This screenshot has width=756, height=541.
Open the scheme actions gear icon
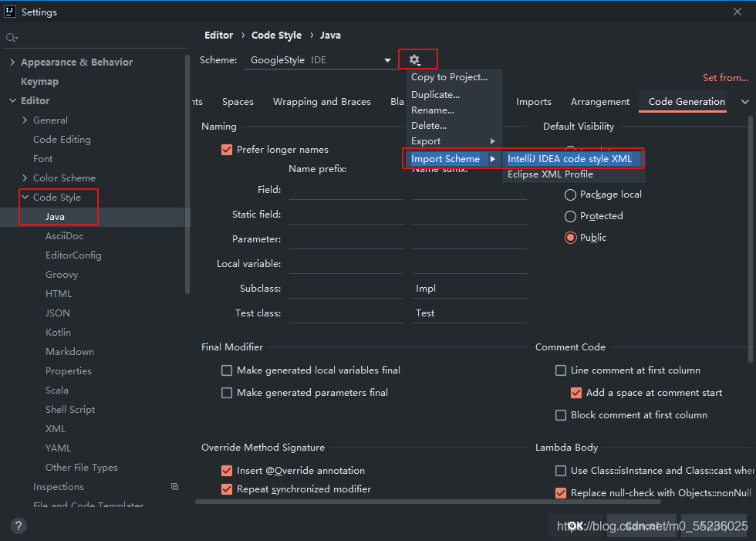coord(417,59)
